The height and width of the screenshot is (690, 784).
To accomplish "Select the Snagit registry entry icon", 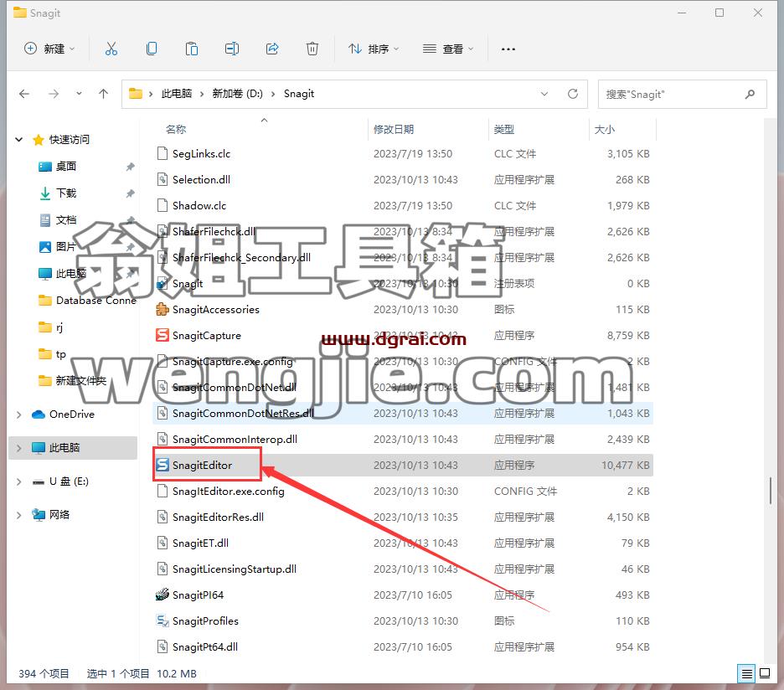I will [162, 284].
